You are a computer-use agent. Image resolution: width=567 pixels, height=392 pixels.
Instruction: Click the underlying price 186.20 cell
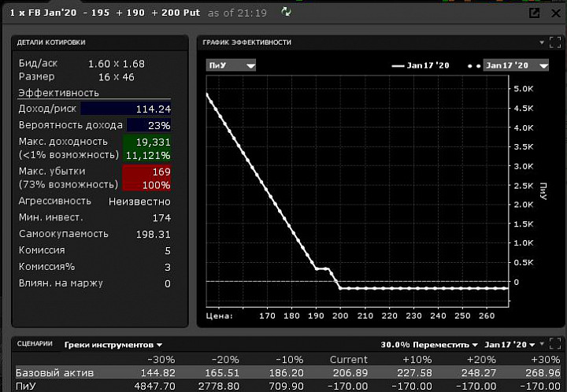tap(287, 373)
